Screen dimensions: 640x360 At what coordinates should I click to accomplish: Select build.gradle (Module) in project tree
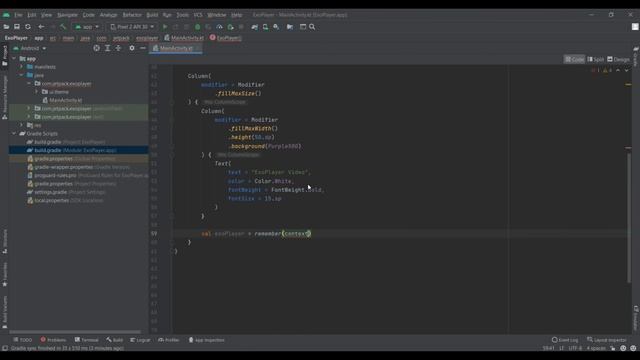(71, 150)
